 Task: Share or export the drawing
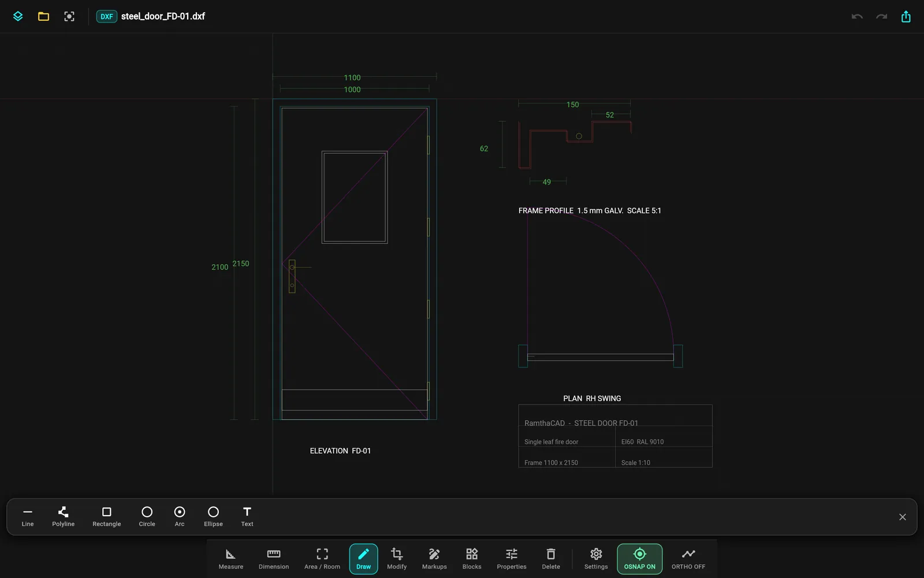coord(906,16)
